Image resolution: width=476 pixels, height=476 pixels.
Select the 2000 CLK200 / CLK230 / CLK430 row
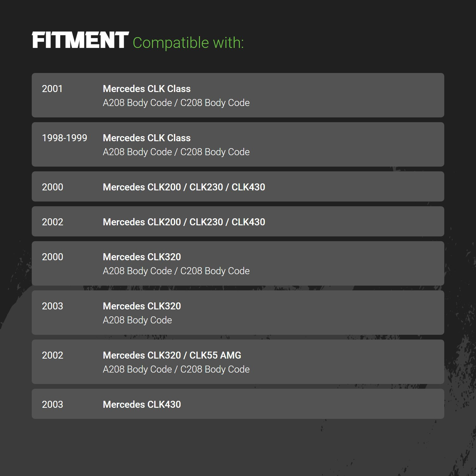(x=238, y=187)
